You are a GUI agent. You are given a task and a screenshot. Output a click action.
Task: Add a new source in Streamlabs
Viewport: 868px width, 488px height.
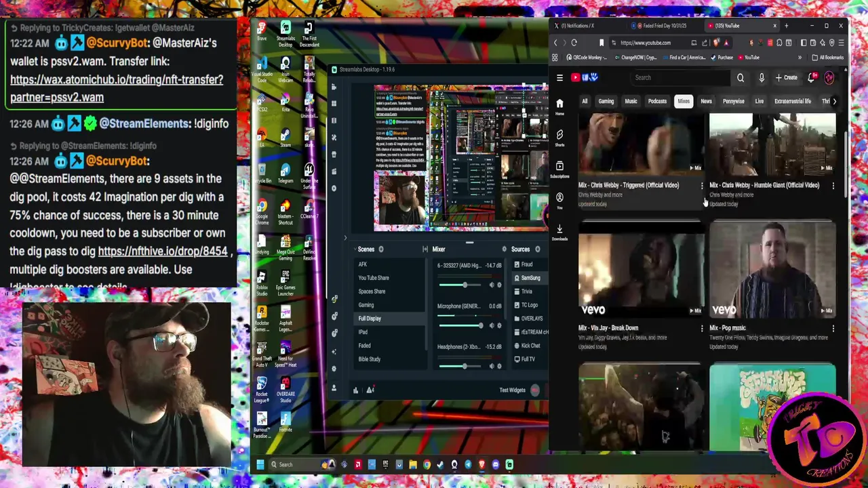click(x=538, y=249)
